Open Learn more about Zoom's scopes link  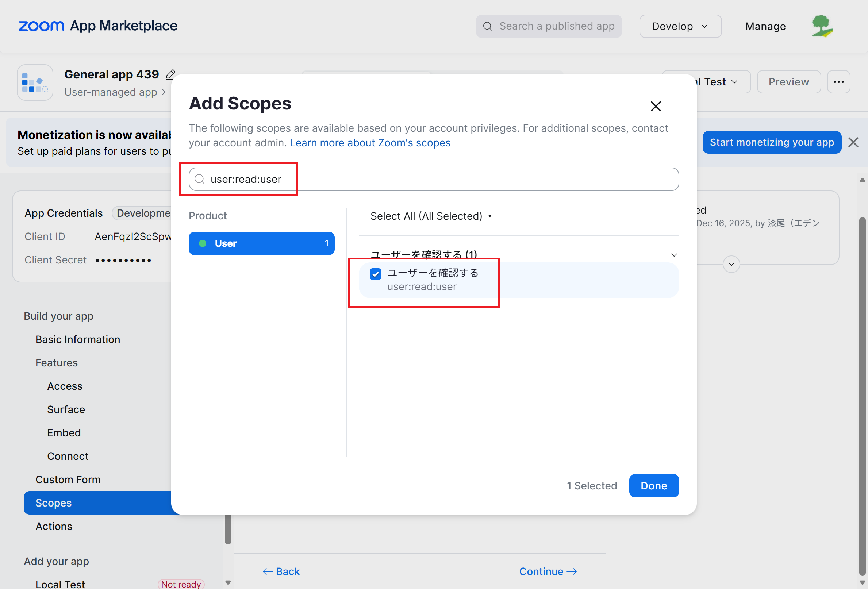tap(370, 143)
